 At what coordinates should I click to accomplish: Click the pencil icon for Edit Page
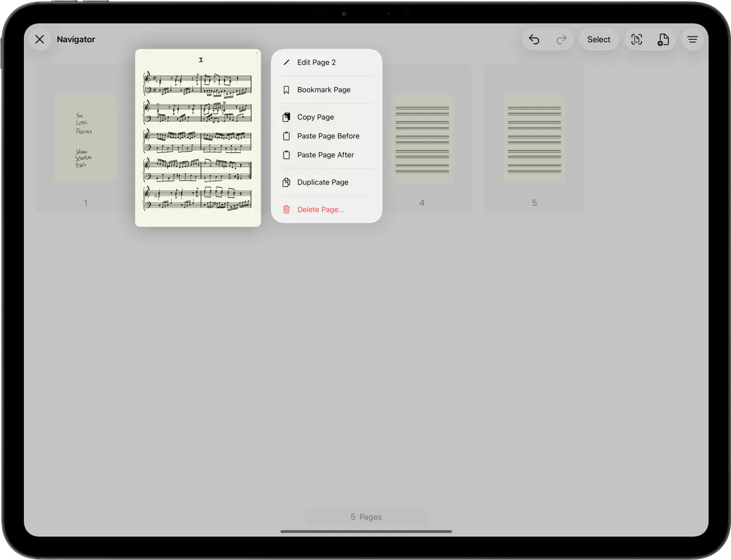point(286,62)
